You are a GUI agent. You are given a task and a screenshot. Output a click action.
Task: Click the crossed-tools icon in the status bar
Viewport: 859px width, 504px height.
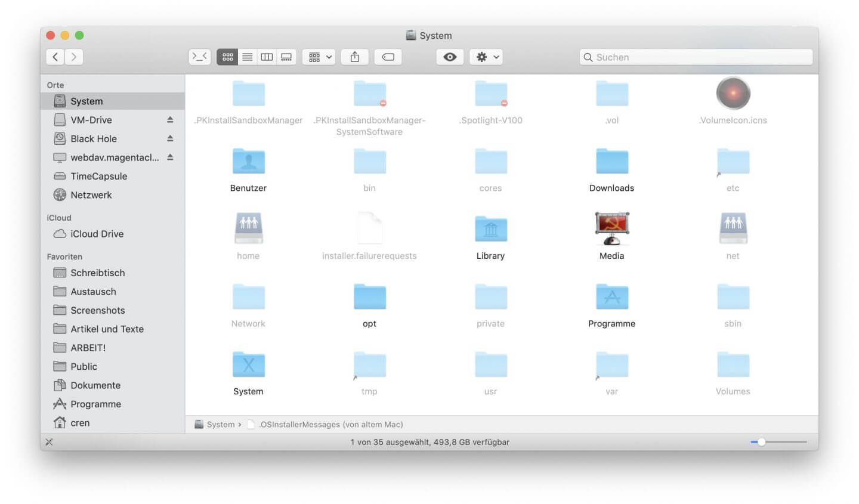(49, 442)
